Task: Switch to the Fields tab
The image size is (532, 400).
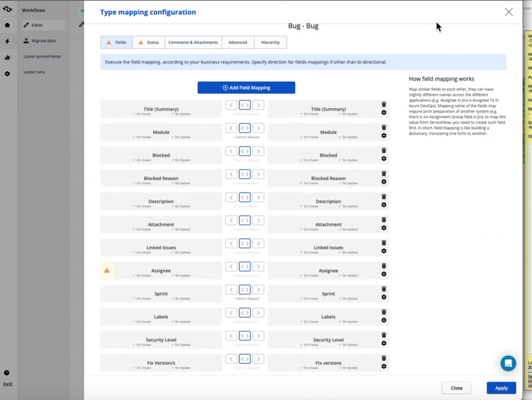Action: 117,43
